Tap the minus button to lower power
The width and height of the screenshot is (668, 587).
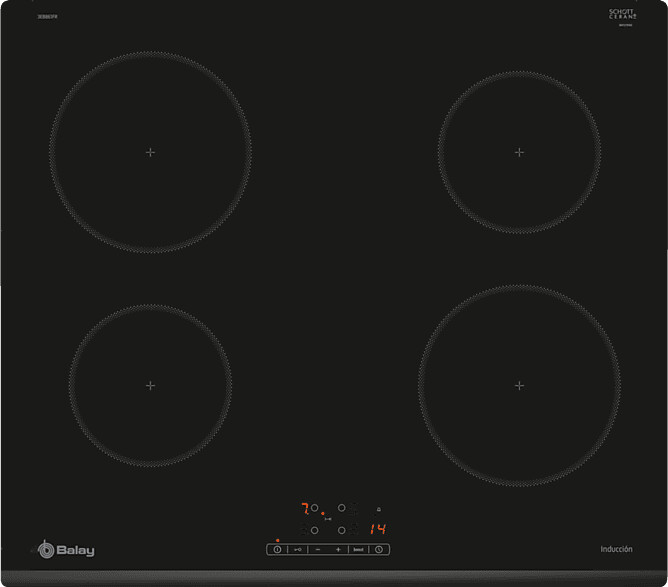tap(318, 549)
